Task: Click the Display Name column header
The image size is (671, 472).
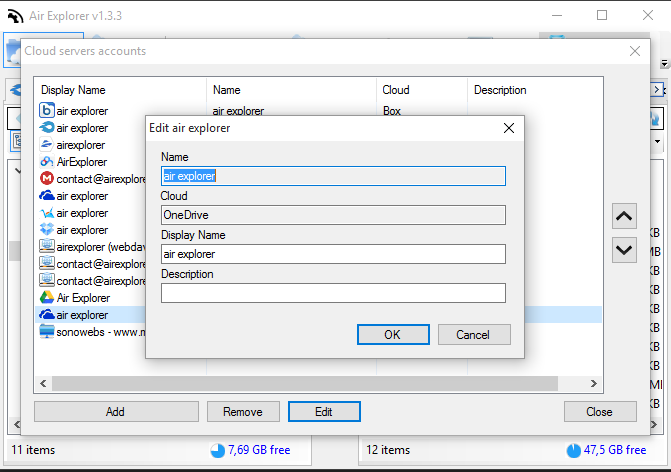Action: [120, 90]
